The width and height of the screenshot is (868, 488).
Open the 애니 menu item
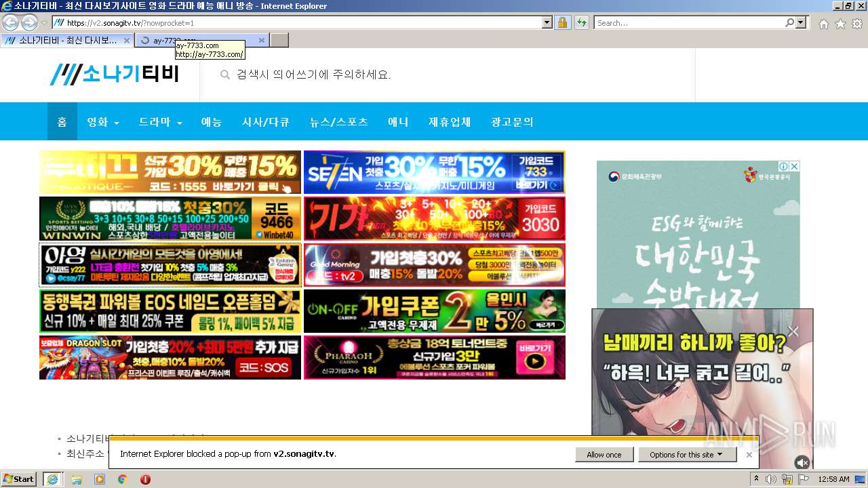point(398,122)
